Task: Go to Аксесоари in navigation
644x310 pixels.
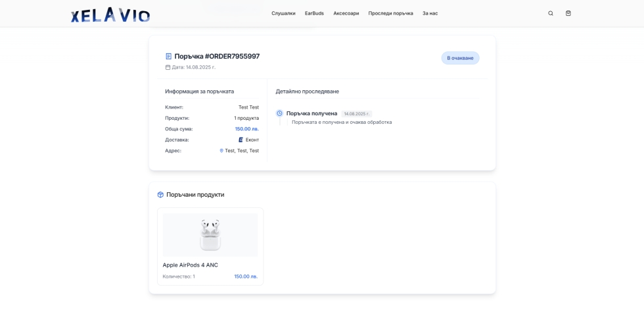Action: pyautogui.click(x=346, y=13)
